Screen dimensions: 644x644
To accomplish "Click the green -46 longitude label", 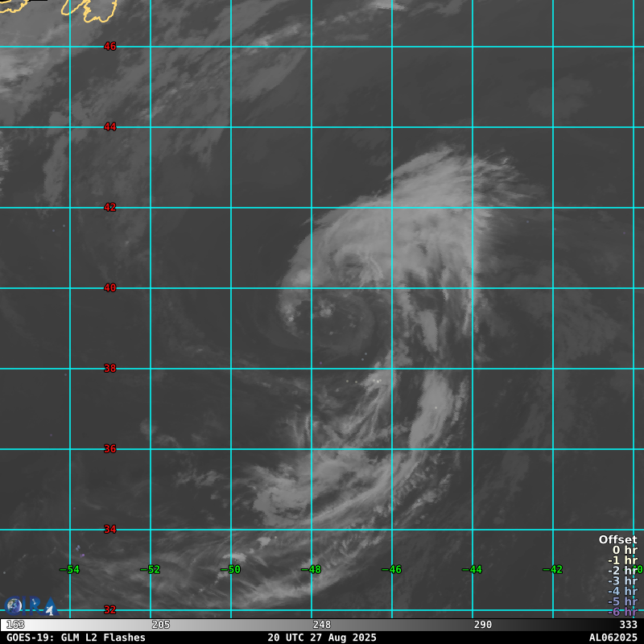I will pyautogui.click(x=392, y=570).
